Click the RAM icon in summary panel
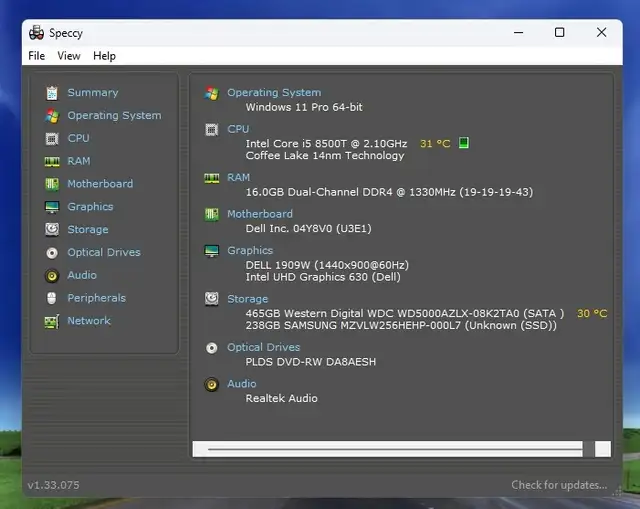The width and height of the screenshot is (640, 509). (211, 178)
